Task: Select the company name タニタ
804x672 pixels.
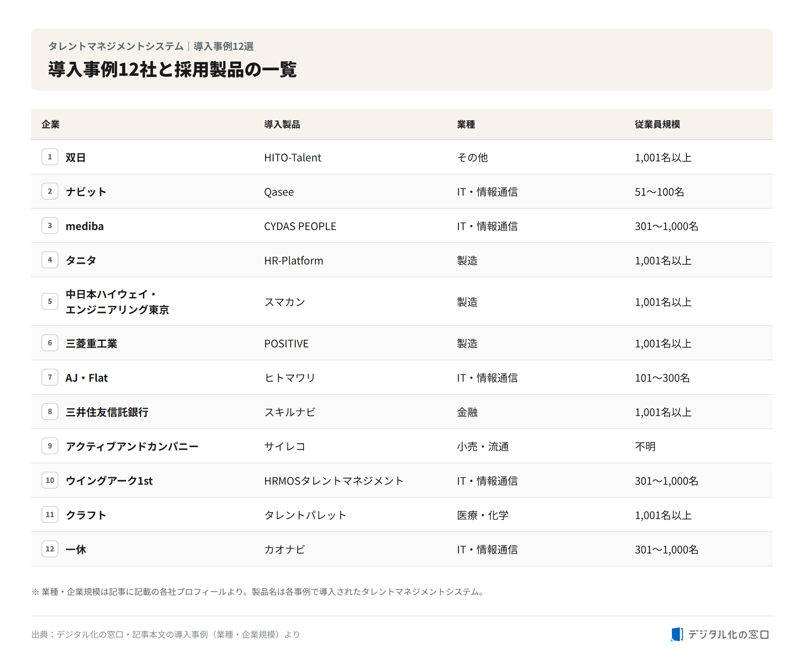Action: point(81,260)
